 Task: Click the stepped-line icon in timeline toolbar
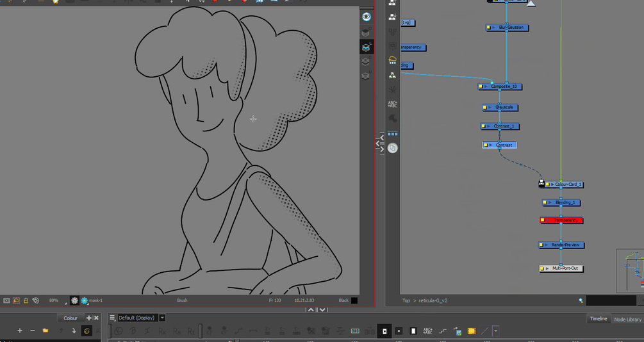(x=443, y=331)
